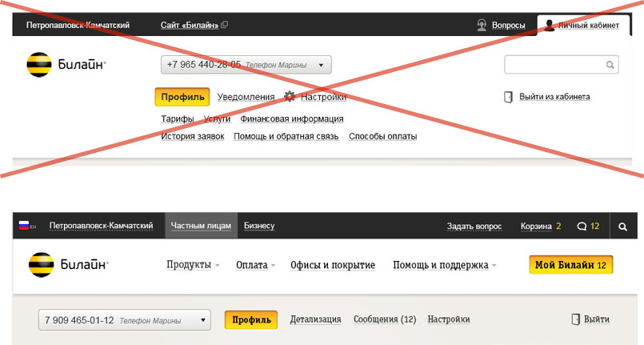
Task: Expand the Помощь и поддержка menu
Action: coord(444,265)
